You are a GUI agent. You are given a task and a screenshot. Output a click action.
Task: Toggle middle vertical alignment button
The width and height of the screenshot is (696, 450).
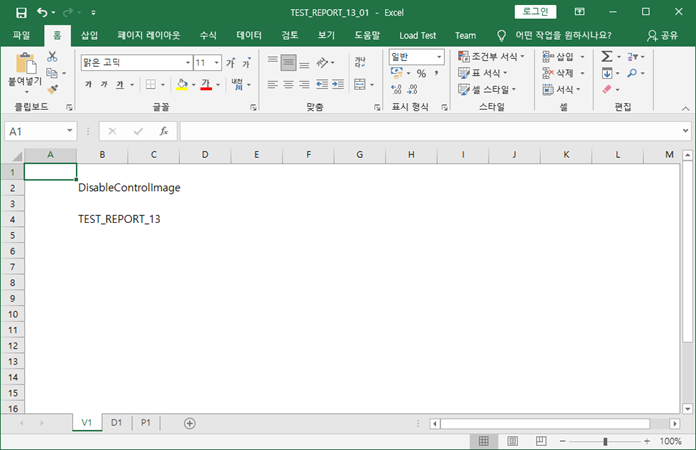pyautogui.click(x=289, y=62)
